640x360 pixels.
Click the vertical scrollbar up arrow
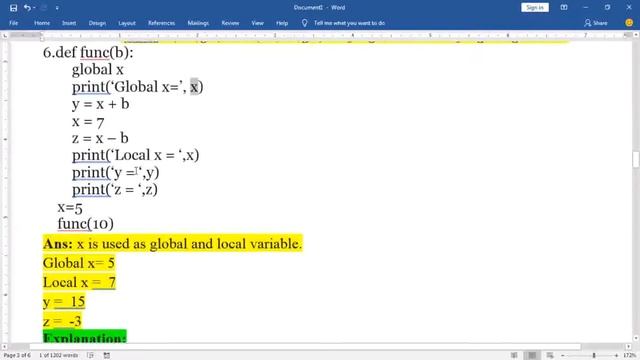coord(636,36)
